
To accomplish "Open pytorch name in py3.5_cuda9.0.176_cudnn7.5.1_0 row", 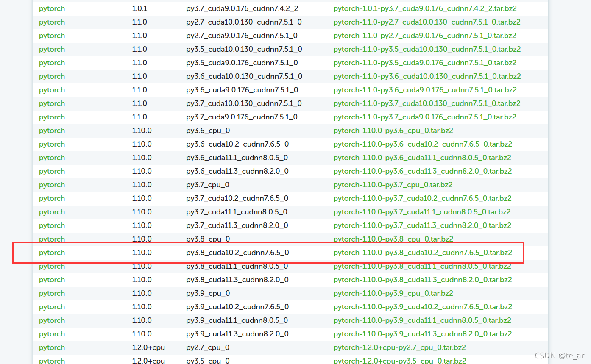I will (x=52, y=63).
